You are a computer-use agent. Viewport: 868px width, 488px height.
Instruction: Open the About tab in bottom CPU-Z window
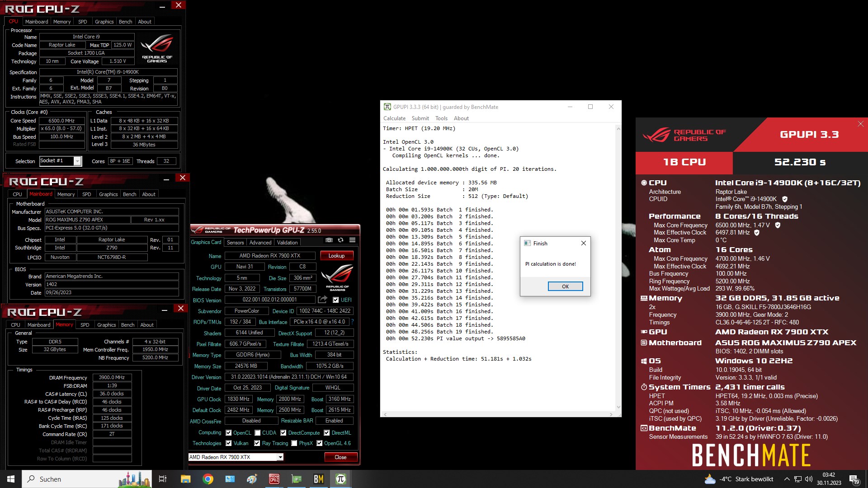pos(146,325)
